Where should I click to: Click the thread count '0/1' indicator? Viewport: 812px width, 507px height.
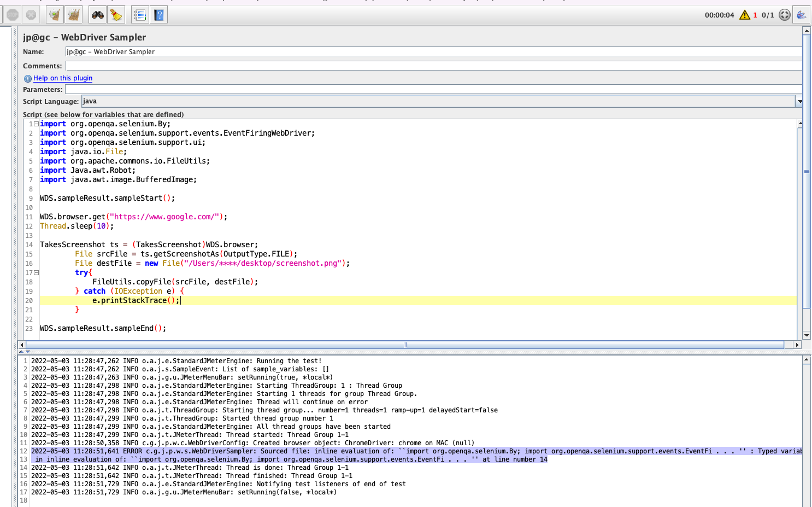pos(768,15)
